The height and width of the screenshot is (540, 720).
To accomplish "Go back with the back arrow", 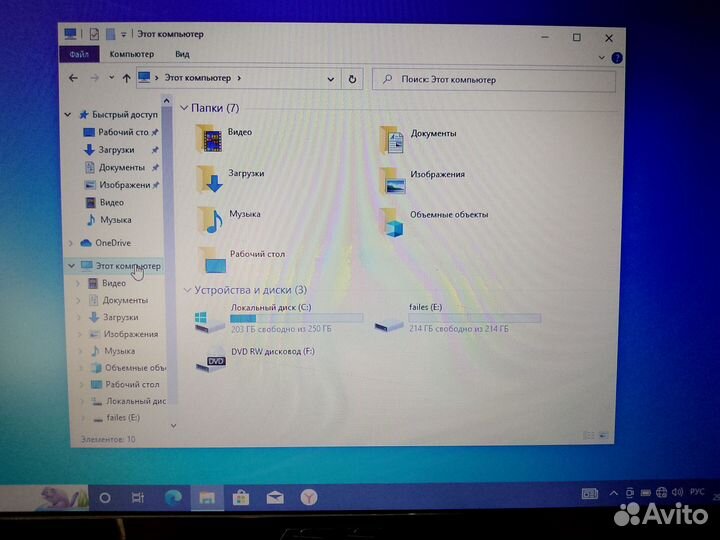I will tap(73, 78).
